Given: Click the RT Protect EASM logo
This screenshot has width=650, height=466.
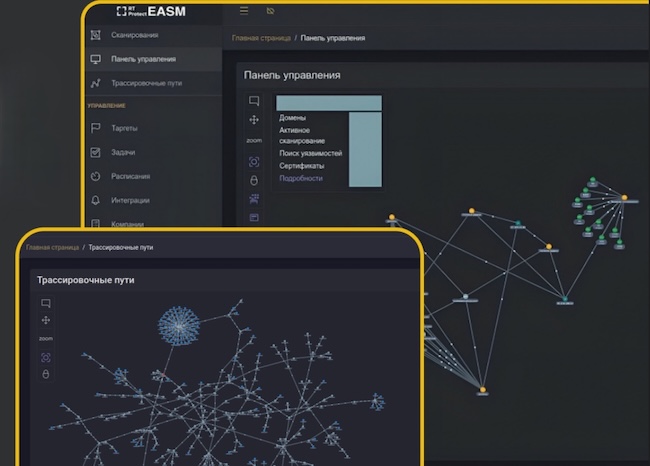Looking at the screenshot, I should click(x=151, y=11).
